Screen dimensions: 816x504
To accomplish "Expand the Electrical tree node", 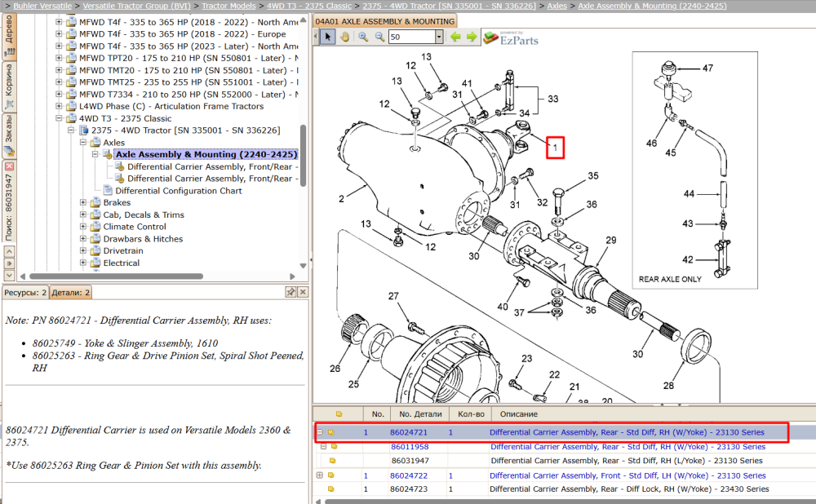I will click(x=82, y=263).
